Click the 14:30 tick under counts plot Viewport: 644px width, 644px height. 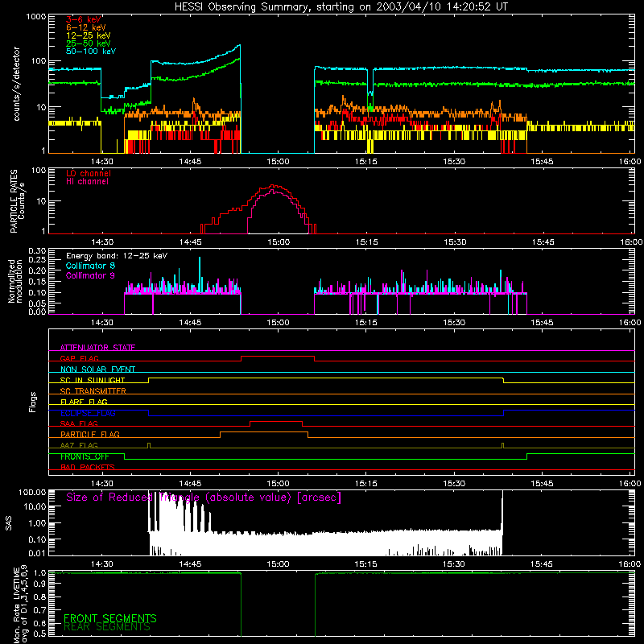click(x=102, y=162)
